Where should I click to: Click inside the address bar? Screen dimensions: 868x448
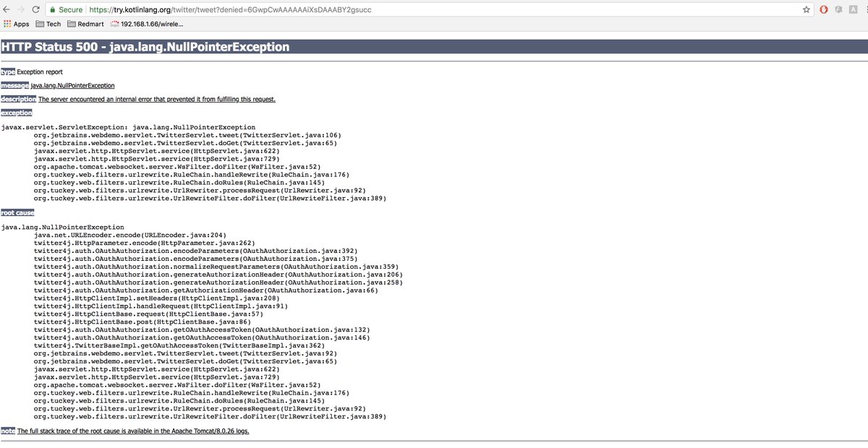[289, 10]
